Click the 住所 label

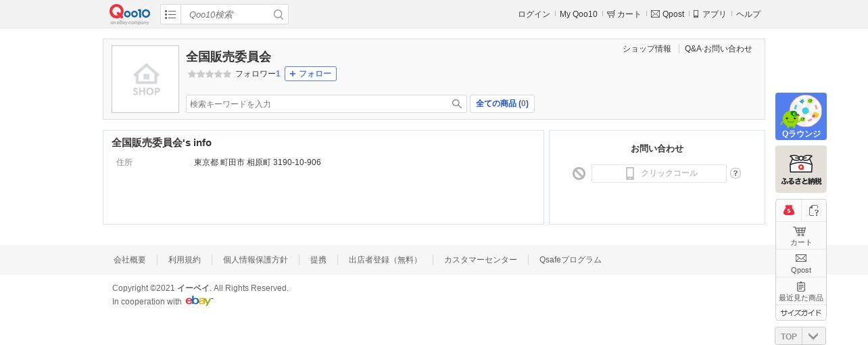124,162
